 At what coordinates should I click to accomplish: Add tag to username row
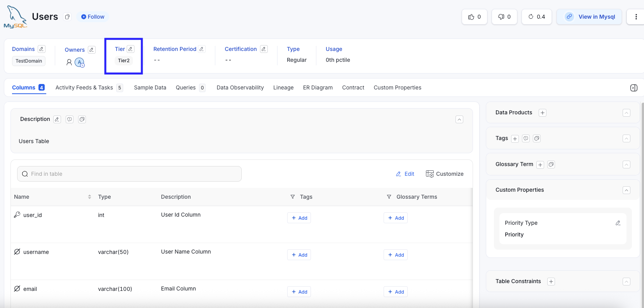click(299, 255)
